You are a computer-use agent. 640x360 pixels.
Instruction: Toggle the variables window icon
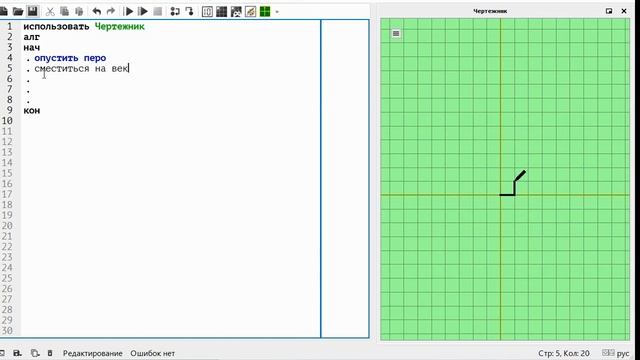pyautogui.click(x=207, y=11)
